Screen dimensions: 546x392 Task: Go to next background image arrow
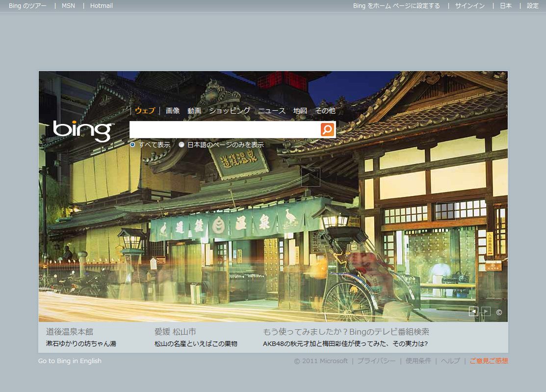(x=486, y=312)
